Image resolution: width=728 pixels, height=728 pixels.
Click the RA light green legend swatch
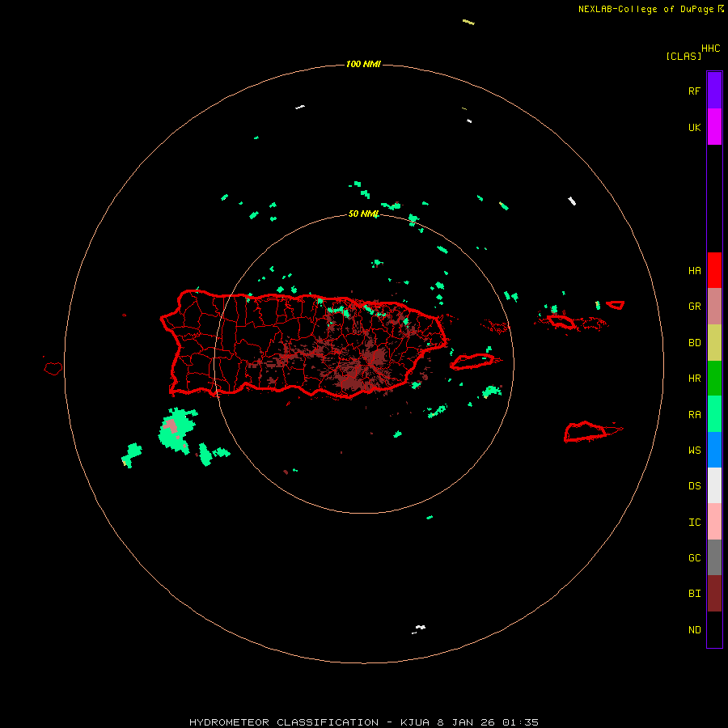(714, 414)
